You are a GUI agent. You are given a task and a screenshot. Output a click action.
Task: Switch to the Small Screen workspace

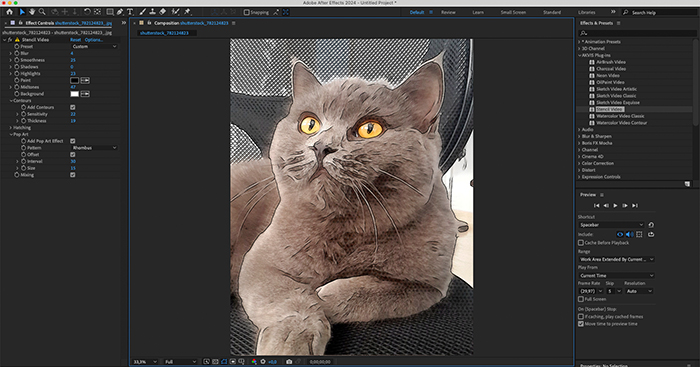point(513,13)
